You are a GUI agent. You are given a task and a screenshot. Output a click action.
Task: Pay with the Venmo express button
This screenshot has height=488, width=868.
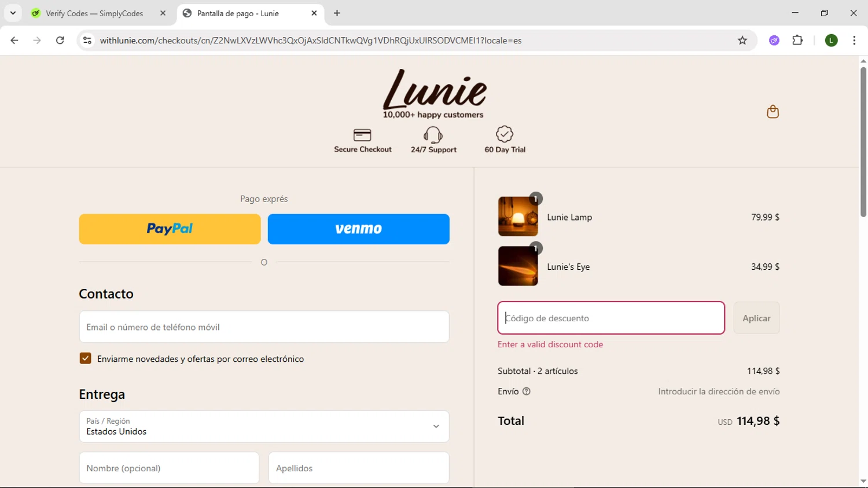click(358, 229)
